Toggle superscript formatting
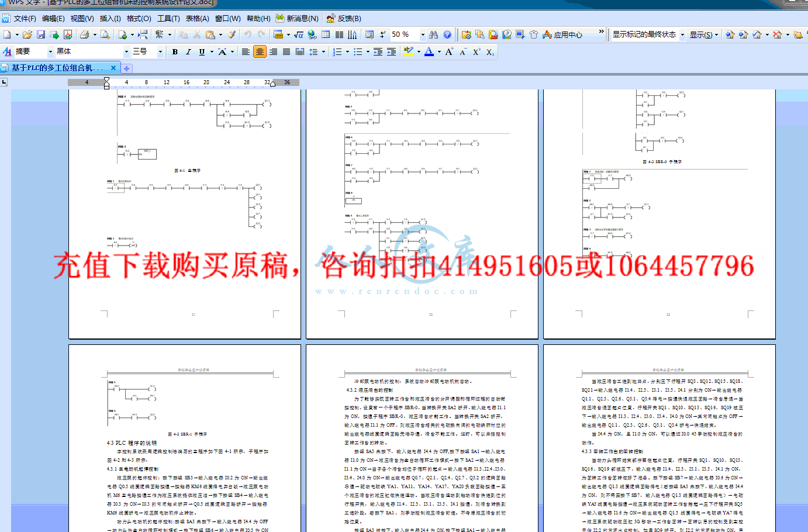The height and width of the screenshot is (532, 808). click(476, 52)
